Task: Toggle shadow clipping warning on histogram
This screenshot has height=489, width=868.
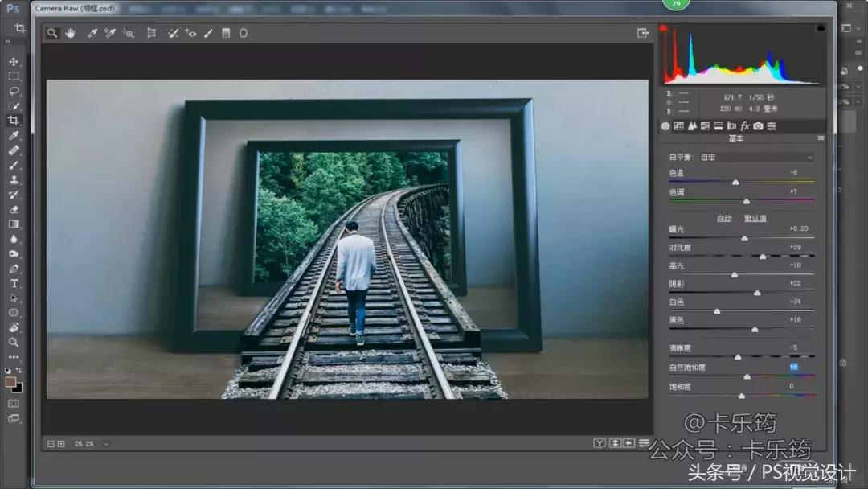Action: [x=665, y=29]
